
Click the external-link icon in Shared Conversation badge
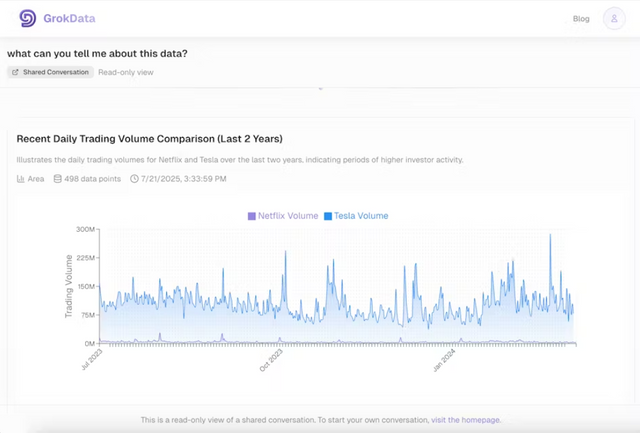15,72
